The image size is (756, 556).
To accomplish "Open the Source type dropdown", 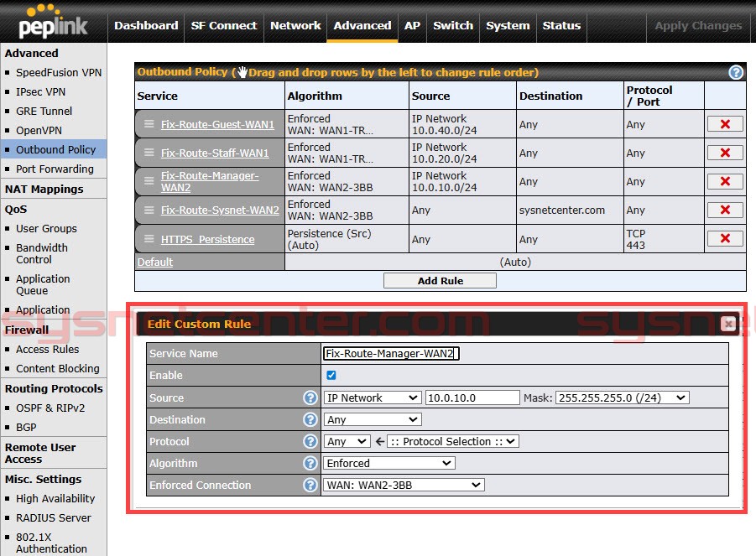I will (373, 398).
